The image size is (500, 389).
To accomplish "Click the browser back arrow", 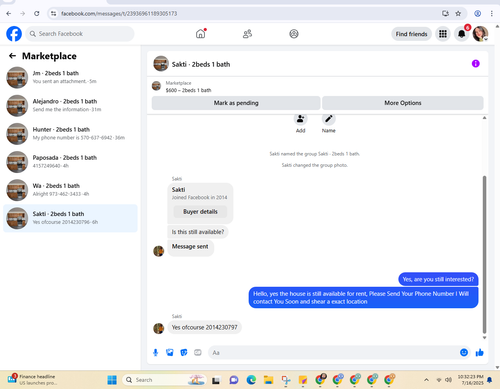I will pos(9,14).
